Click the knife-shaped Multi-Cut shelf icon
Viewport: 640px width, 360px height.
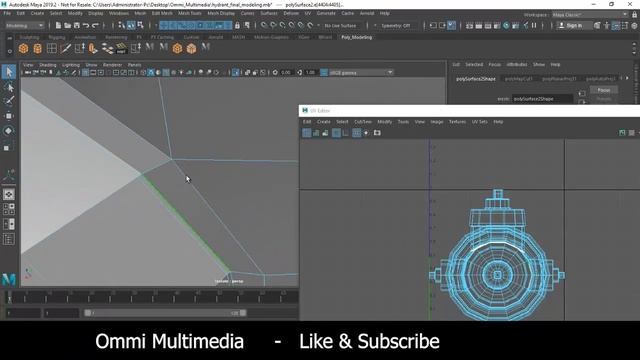pyautogui.click(x=66, y=49)
